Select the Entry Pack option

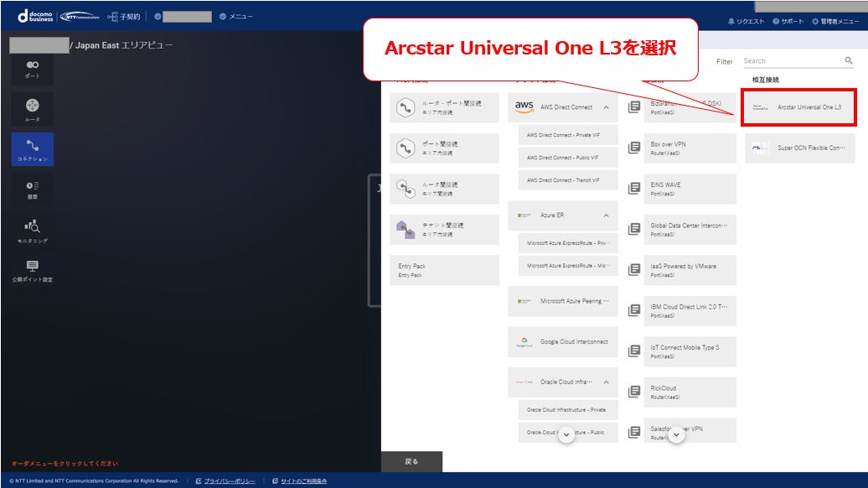pos(445,270)
